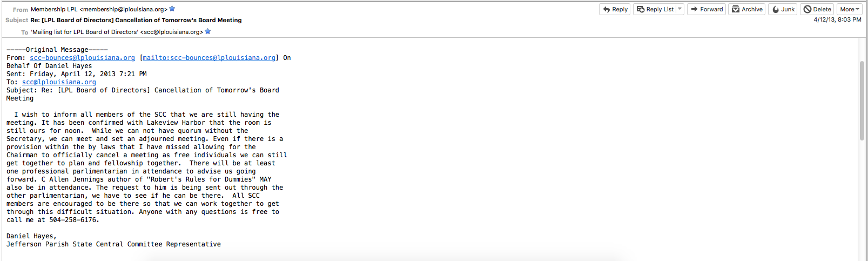Toggle star next to recipient scc@lplouisiana.org
This screenshot has width=868, height=261.
click(x=208, y=31)
